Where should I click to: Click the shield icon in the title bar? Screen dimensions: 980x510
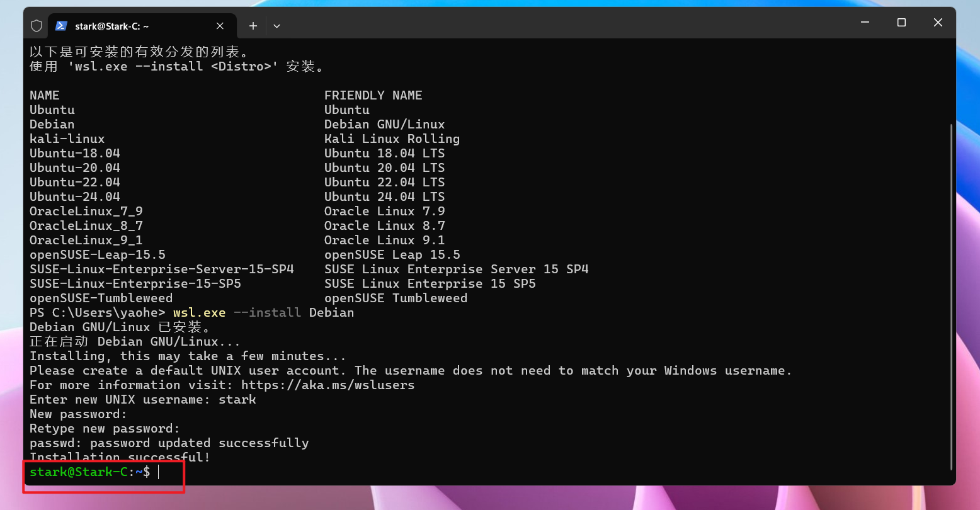[x=37, y=26]
